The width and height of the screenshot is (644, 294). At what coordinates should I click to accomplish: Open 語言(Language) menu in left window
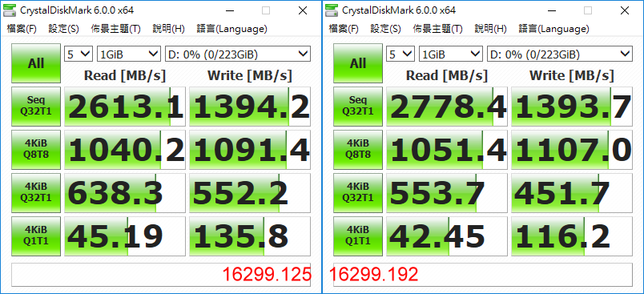[x=232, y=29]
